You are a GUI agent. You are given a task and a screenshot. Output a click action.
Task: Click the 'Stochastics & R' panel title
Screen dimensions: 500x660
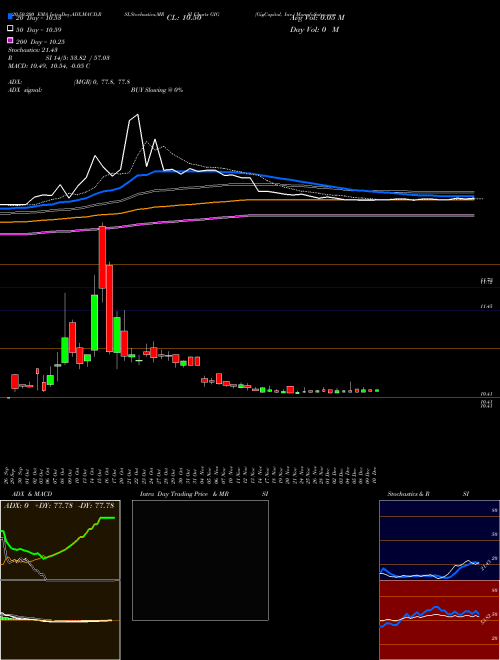(409, 494)
